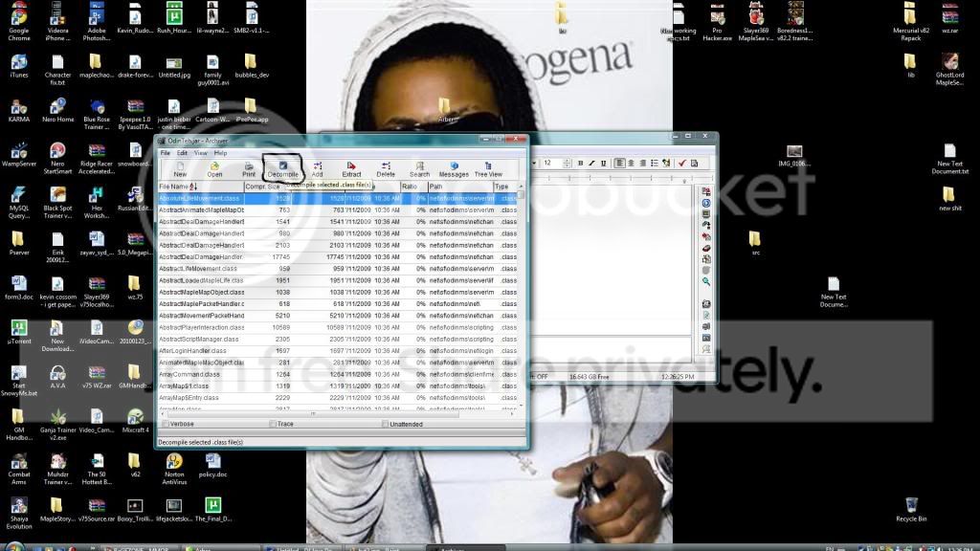Switch to Tree View
Screen dimensions: 980x551
488,168
